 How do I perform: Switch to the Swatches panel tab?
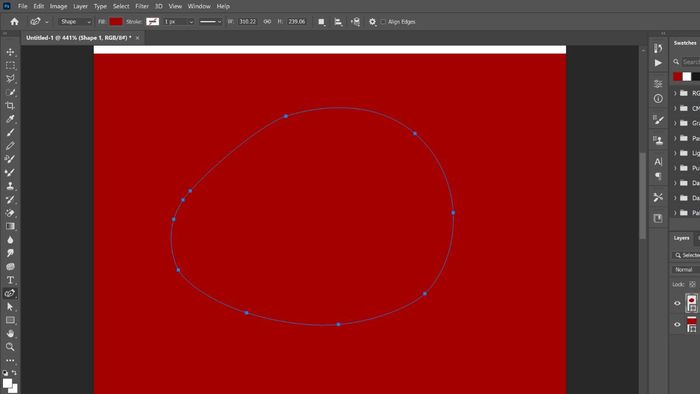click(x=685, y=43)
